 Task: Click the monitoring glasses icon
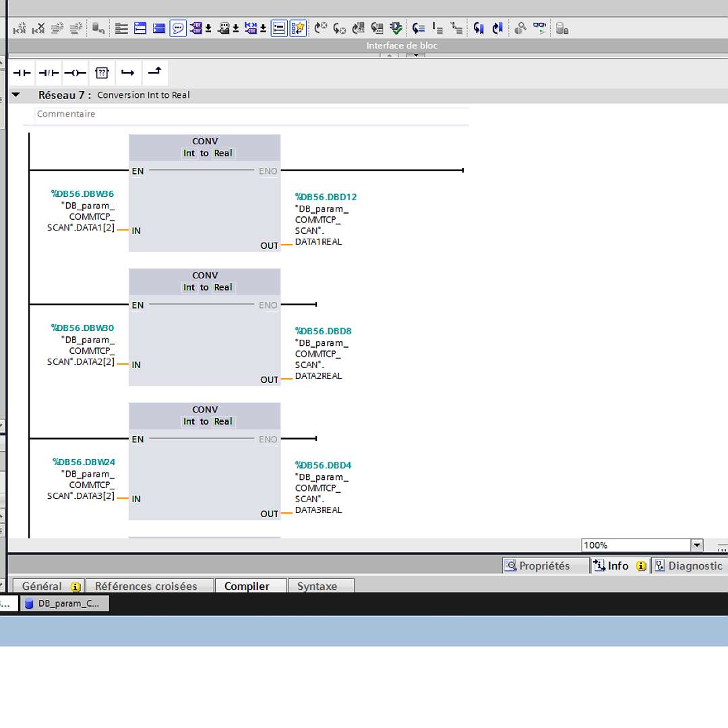tap(540, 28)
